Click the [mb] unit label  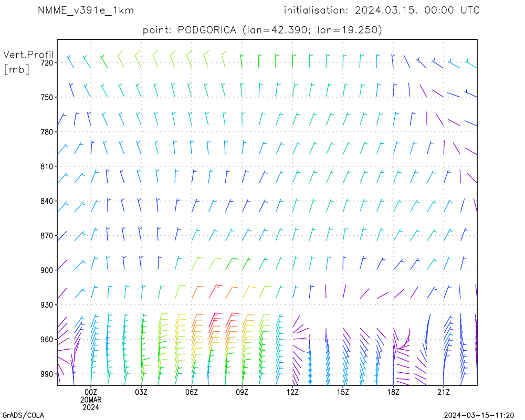tap(16, 70)
